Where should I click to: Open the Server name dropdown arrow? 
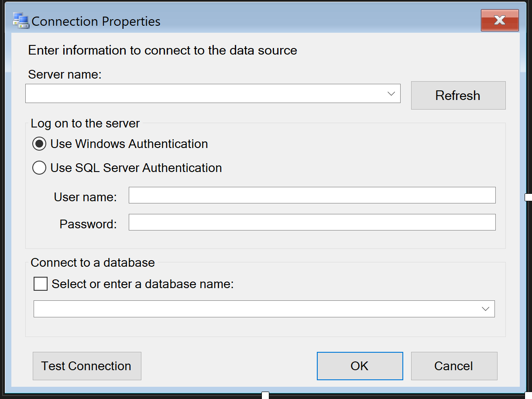391,94
